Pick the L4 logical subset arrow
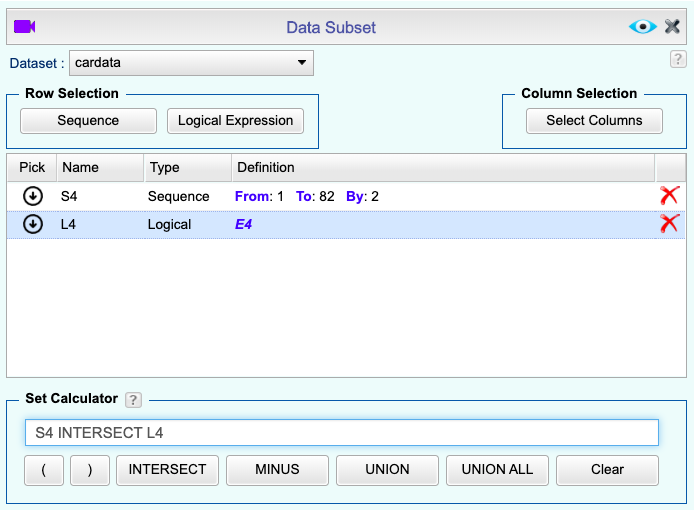This screenshot has height=510, width=694. pyautogui.click(x=32, y=224)
